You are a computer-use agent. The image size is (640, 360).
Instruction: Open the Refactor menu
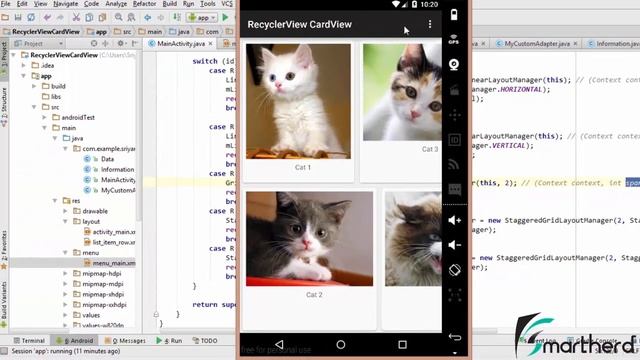144,4
